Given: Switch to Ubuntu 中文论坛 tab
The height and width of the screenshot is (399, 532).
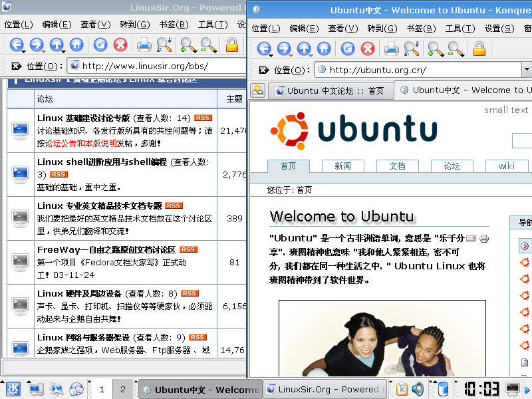Looking at the screenshot, I should (x=331, y=91).
